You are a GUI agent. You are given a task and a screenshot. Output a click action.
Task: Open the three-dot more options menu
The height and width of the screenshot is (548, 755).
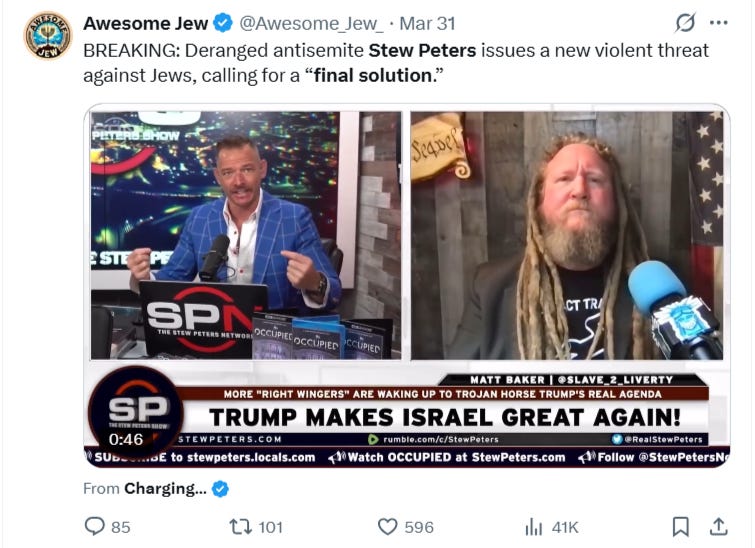point(719,23)
